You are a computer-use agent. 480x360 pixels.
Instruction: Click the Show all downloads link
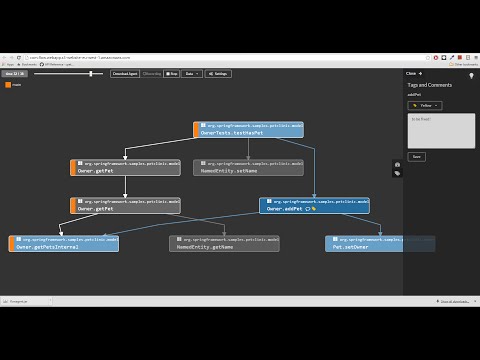pyautogui.click(x=453, y=301)
